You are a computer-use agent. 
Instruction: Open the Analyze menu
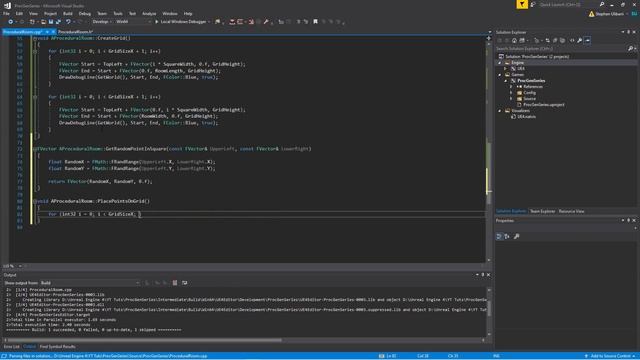pos(149,13)
